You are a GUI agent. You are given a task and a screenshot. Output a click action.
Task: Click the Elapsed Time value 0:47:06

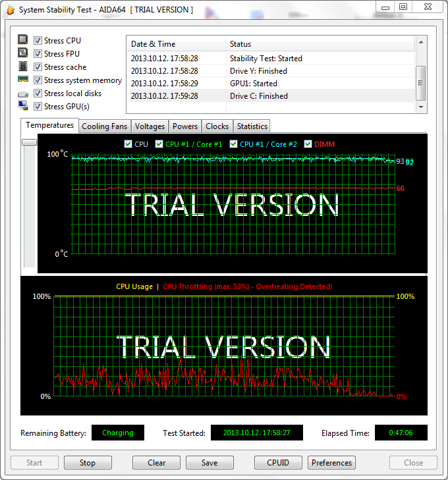tap(401, 433)
